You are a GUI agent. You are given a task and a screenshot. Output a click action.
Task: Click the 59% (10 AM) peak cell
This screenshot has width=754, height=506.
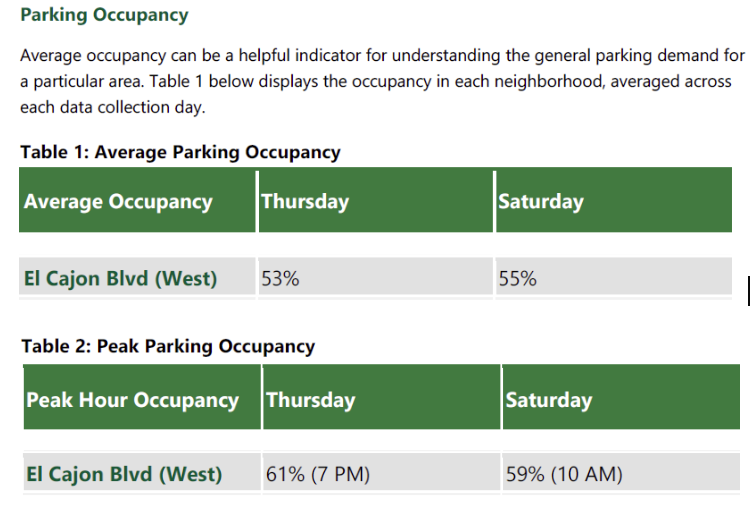click(564, 473)
